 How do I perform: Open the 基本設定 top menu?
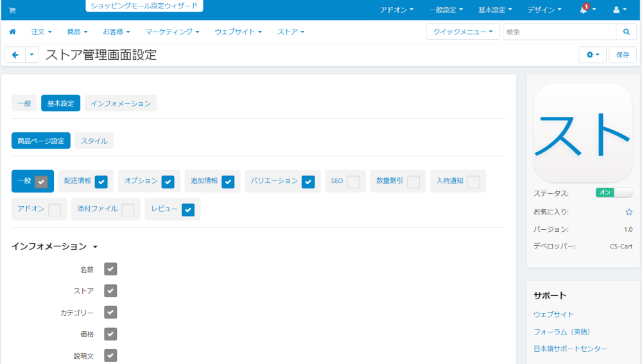point(495,10)
